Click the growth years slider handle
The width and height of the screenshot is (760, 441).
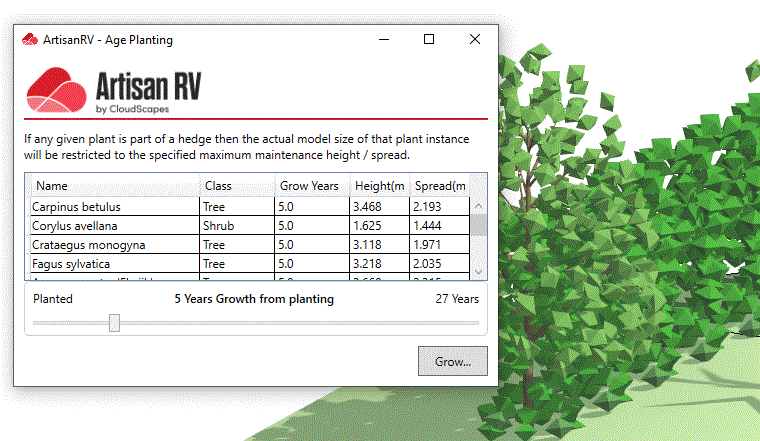114,322
